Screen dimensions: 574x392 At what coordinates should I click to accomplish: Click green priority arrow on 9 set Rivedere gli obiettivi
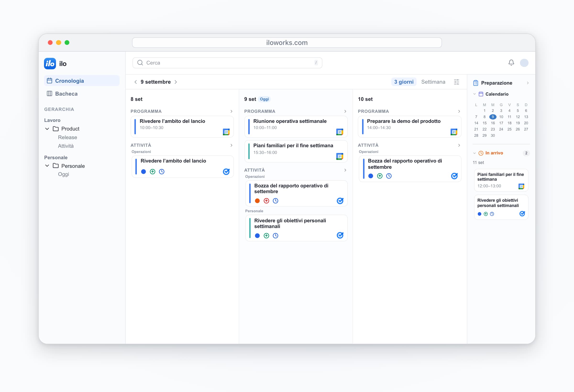pos(266,236)
